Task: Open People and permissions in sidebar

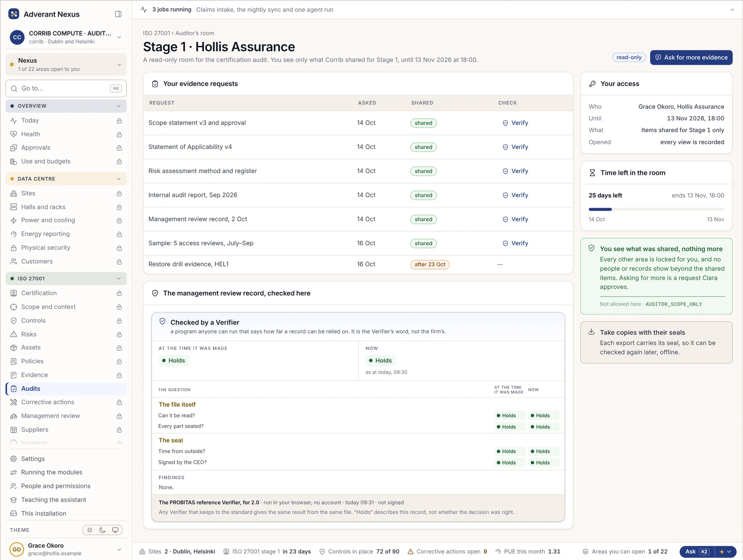Action: tap(66, 486)
